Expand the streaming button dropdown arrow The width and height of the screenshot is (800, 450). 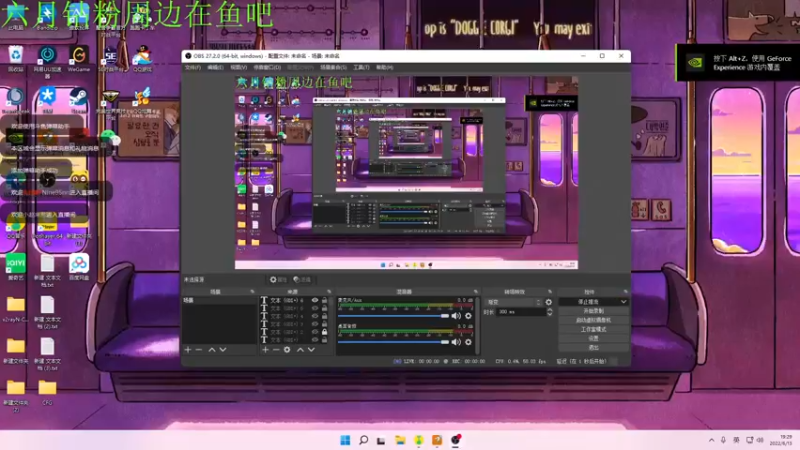623,302
